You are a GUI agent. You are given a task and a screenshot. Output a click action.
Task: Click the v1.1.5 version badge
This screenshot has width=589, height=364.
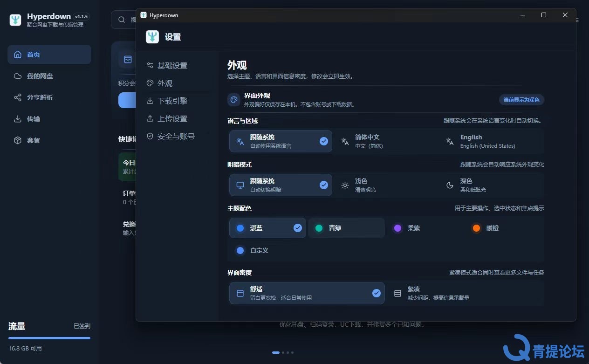(x=81, y=16)
